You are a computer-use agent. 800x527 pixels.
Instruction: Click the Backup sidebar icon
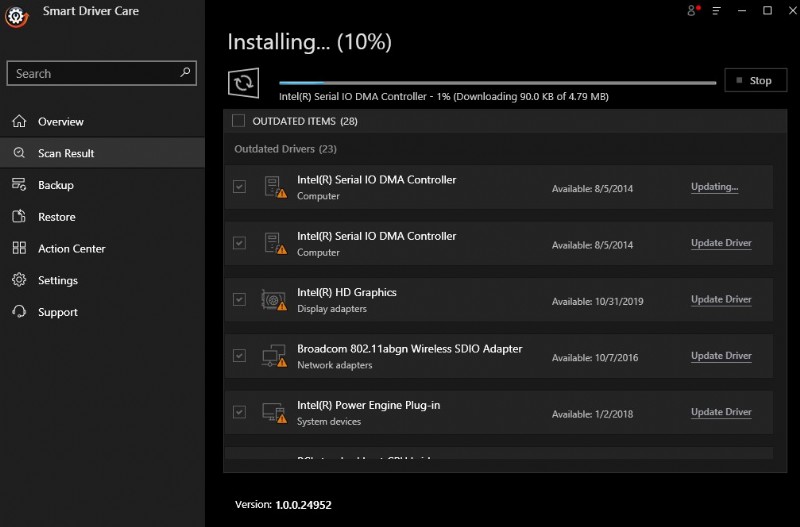tap(19, 185)
